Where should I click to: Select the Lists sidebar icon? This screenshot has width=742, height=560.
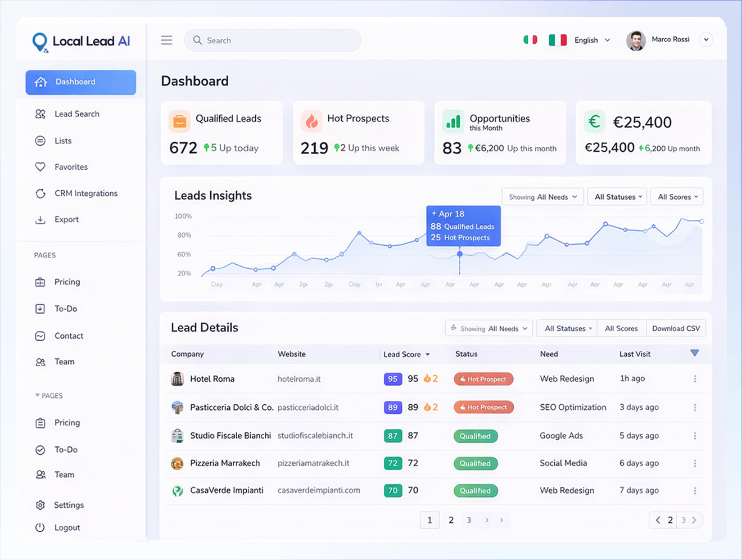(x=40, y=141)
